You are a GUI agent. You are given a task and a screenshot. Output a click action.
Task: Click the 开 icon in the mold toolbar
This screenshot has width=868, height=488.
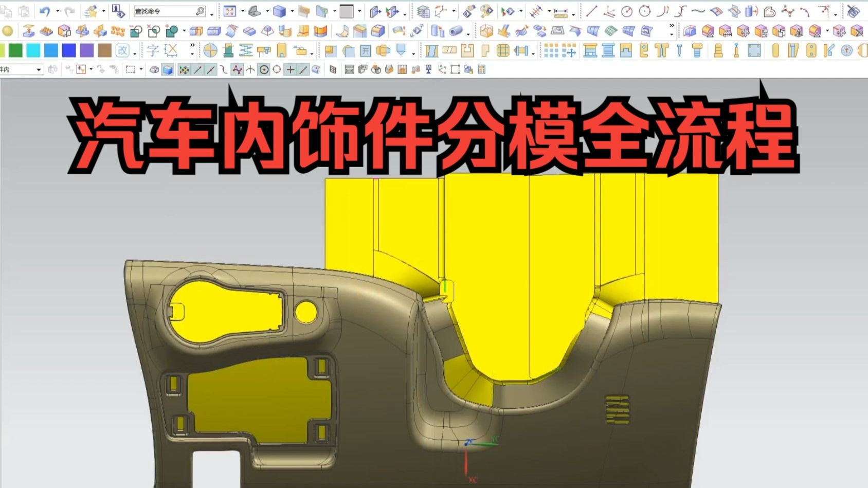click(365, 51)
